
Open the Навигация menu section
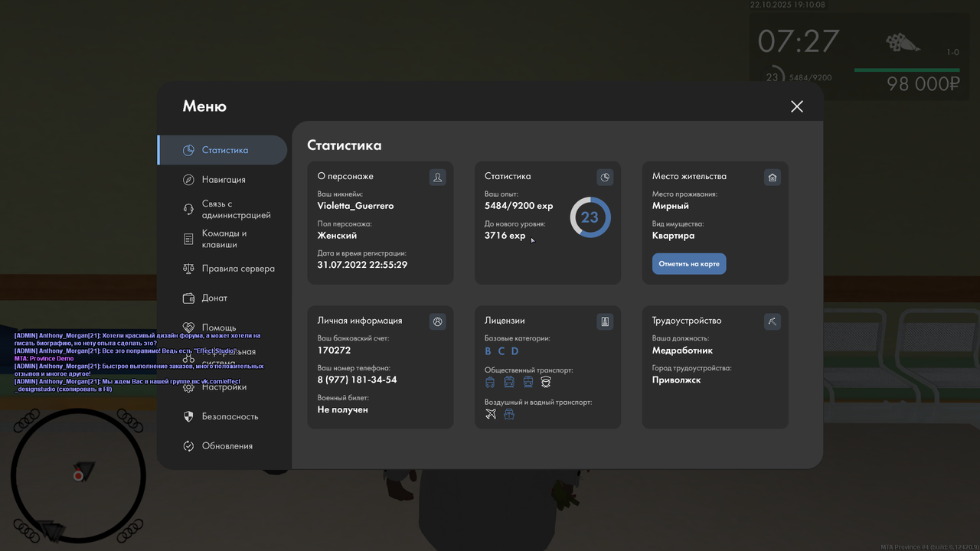(x=223, y=179)
